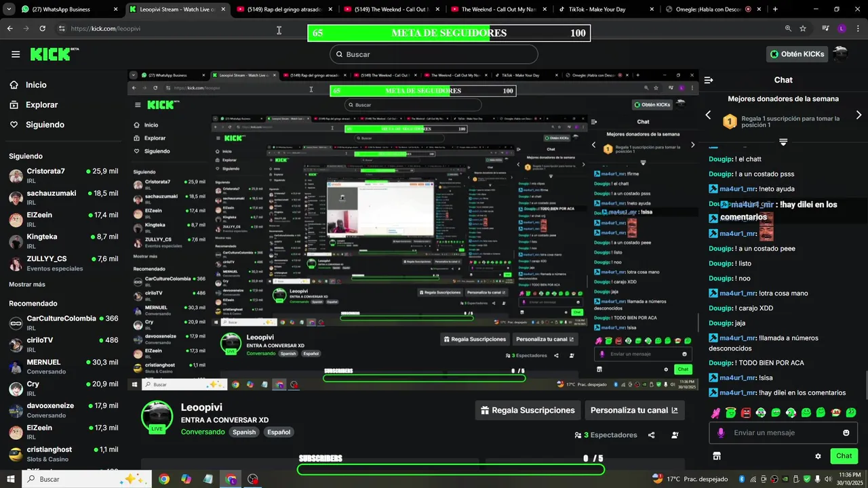The image size is (868, 488).
Task: Click the Subscribers goal progress bar
Action: [x=451, y=470]
